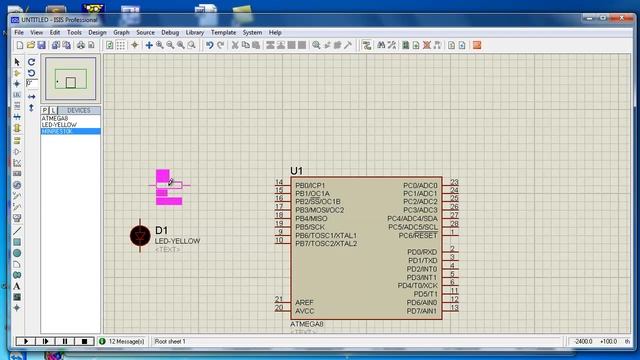Undo the last action
This screenshot has height=360, width=640.
[x=210, y=45]
